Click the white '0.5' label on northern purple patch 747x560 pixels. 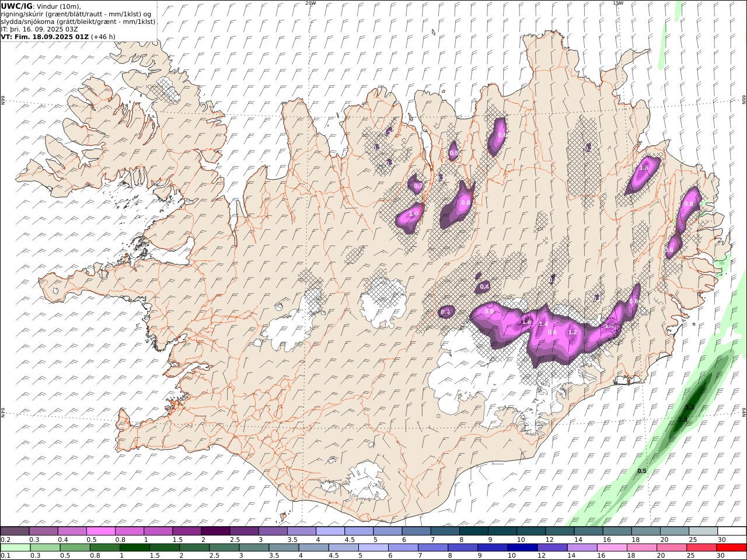pyautogui.click(x=453, y=153)
